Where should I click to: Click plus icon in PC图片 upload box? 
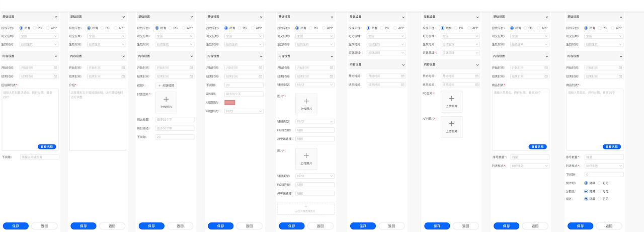pos(451,99)
